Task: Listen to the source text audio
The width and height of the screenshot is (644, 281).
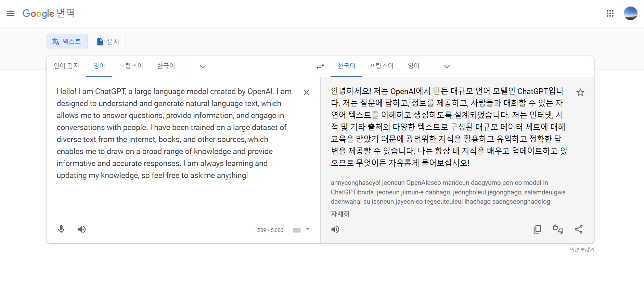Action: click(81, 229)
